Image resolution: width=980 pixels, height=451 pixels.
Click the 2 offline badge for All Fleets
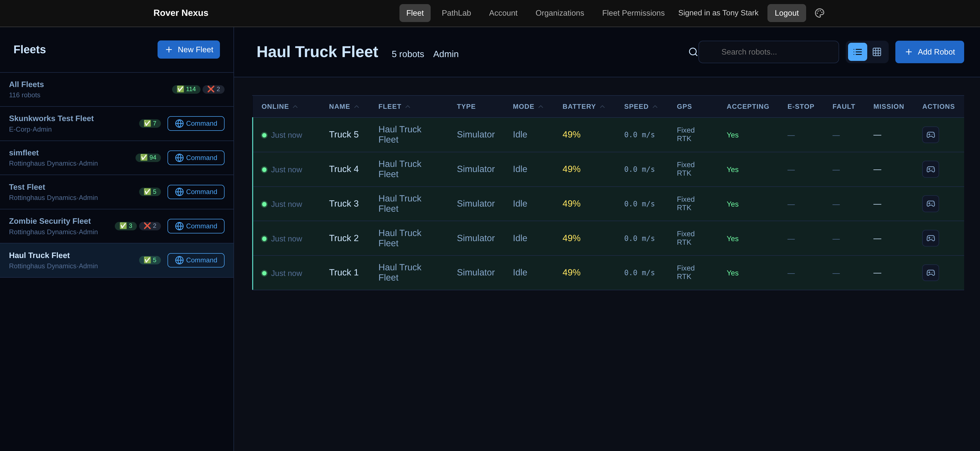214,89
